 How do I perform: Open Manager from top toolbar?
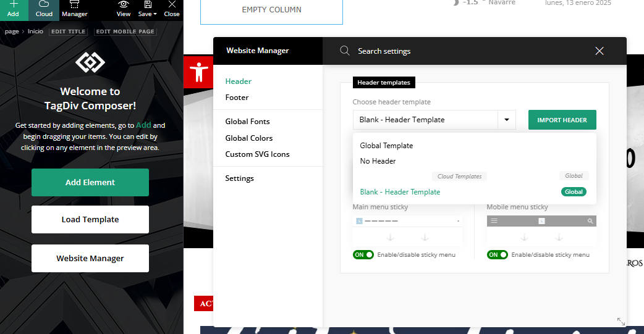pos(74,10)
